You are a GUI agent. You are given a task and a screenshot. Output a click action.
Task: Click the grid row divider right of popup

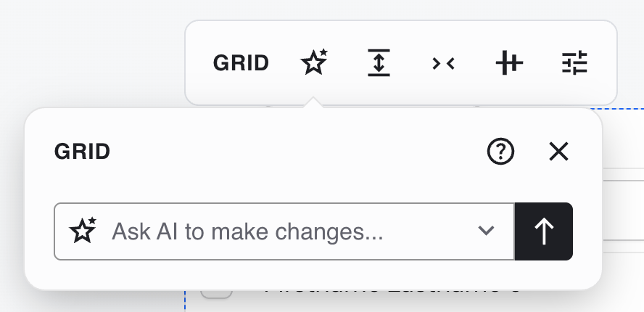pos(624,169)
